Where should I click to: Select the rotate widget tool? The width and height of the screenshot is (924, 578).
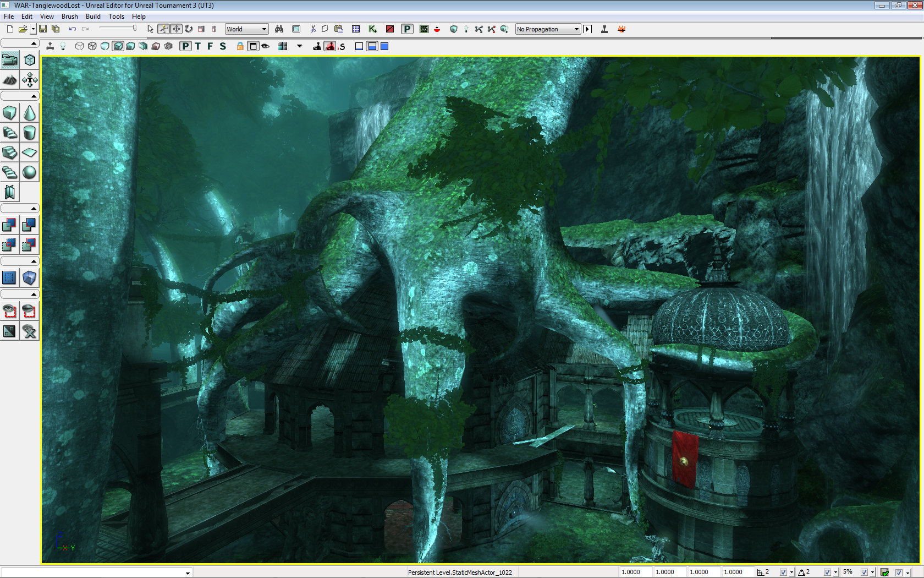[189, 29]
